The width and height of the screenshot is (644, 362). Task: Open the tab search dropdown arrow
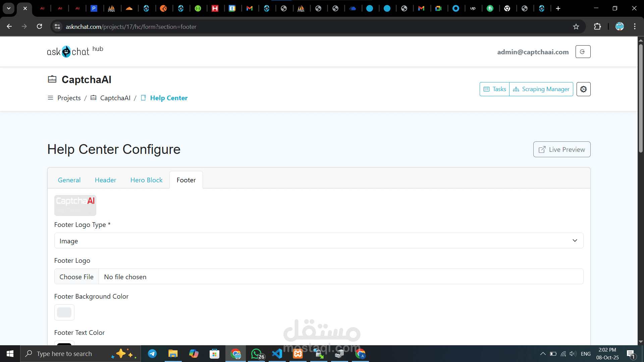[9, 8]
